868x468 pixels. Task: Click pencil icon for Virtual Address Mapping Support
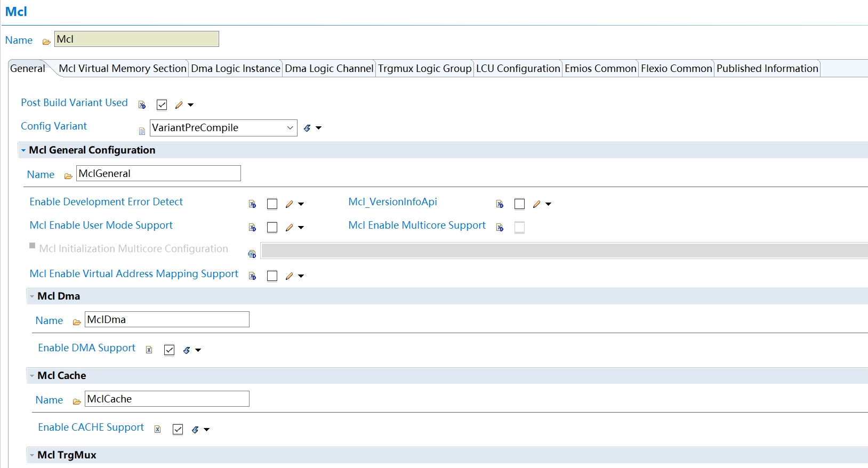point(290,276)
